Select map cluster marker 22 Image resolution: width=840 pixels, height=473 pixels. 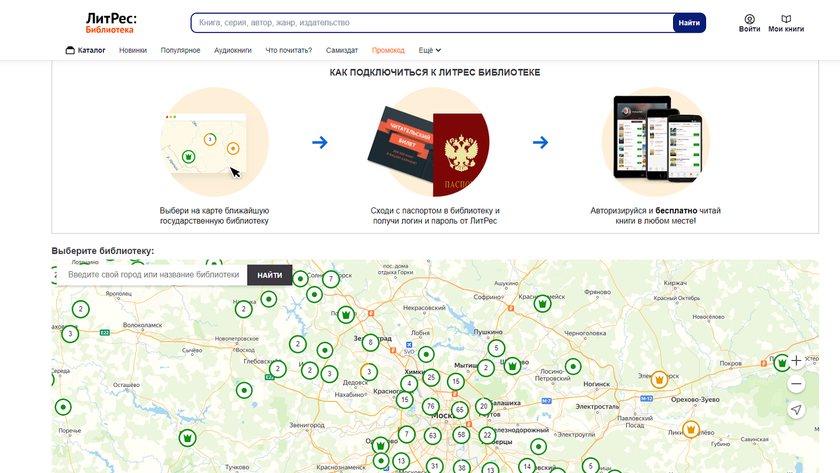click(x=487, y=435)
